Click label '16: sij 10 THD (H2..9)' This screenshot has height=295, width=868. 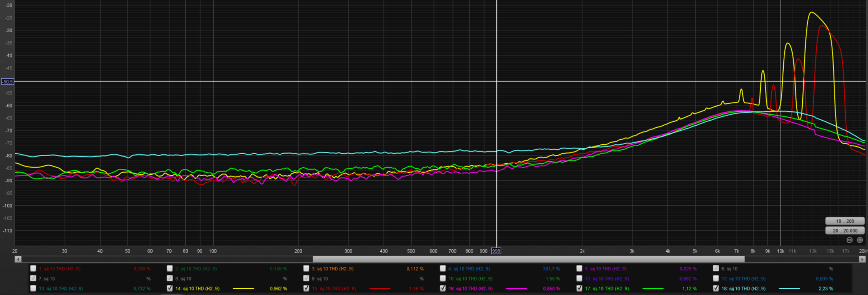tap(470, 289)
